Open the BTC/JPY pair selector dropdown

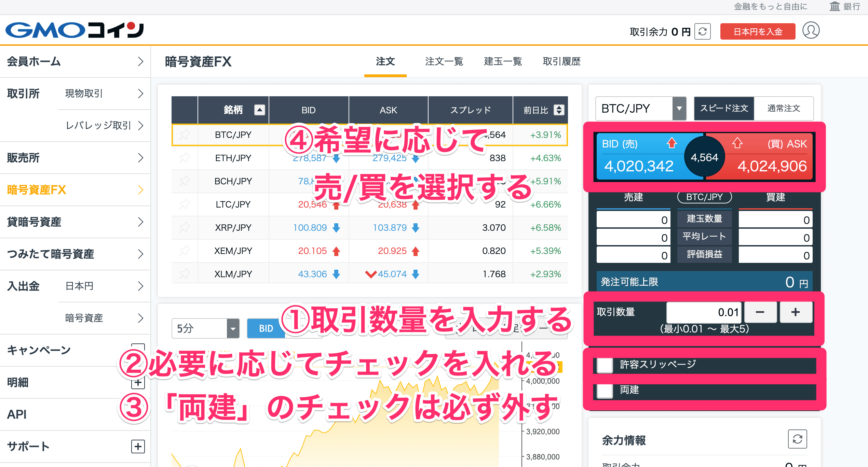pyautogui.click(x=679, y=109)
